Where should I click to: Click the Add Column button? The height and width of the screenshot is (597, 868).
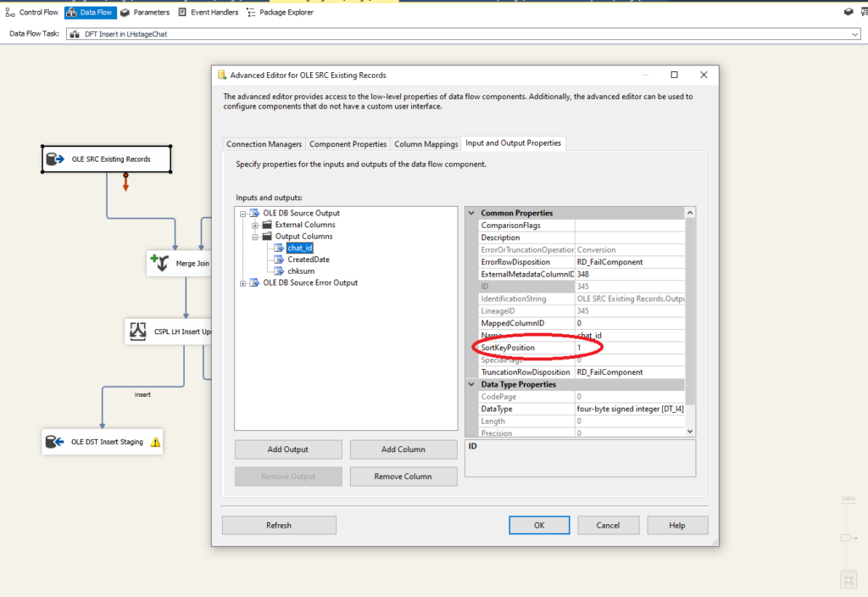pyautogui.click(x=403, y=449)
